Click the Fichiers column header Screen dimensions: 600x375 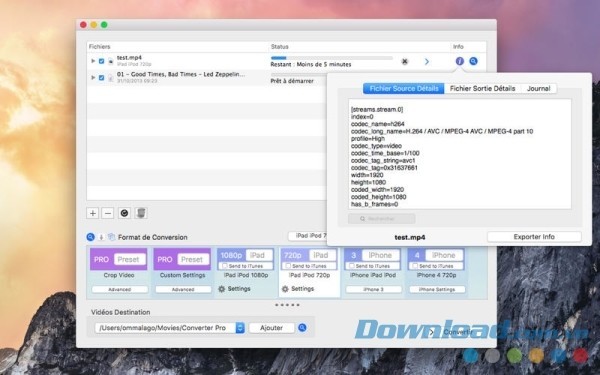[x=99, y=46]
